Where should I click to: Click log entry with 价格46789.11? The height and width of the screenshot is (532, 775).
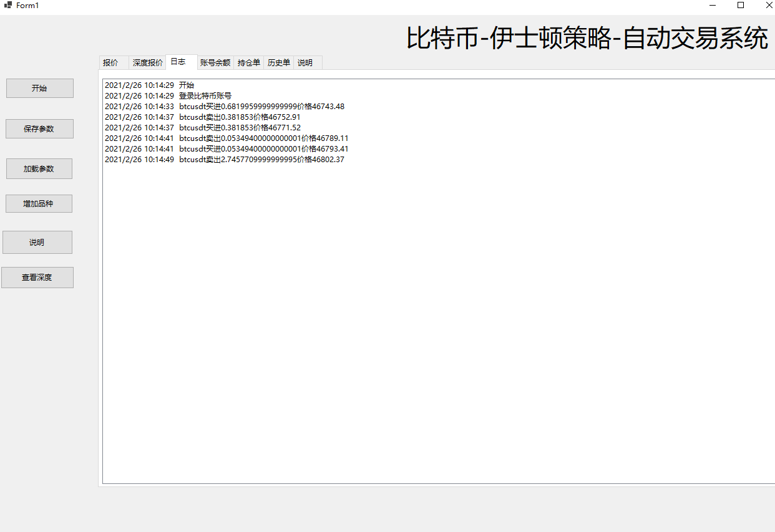click(x=227, y=138)
